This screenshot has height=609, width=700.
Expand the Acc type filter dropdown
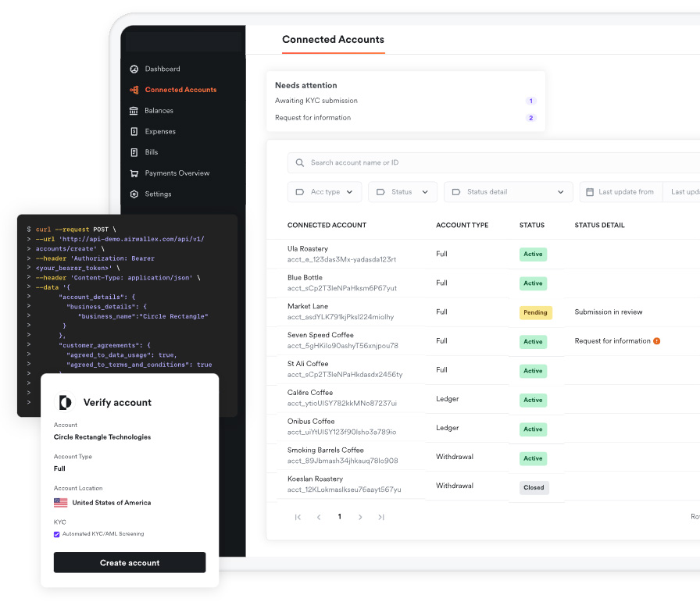point(325,192)
